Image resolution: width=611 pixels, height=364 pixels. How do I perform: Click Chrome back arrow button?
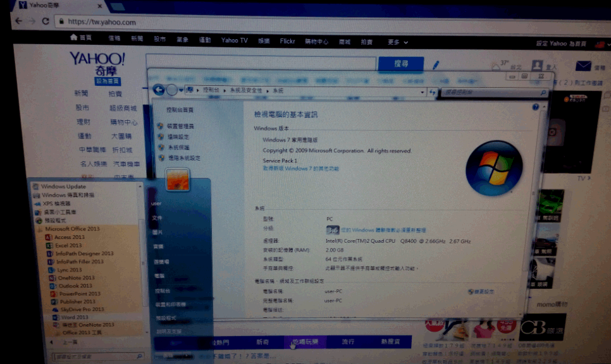(19, 21)
